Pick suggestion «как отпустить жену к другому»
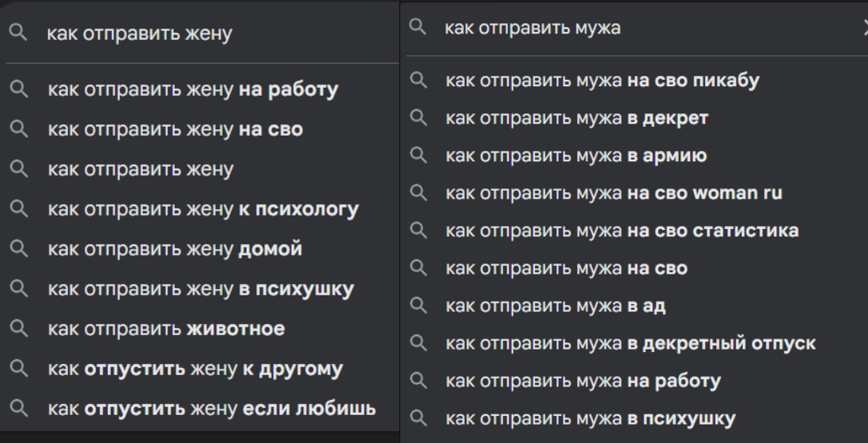The height and width of the screenshot is (443, 868). click(x=196, y=370)
